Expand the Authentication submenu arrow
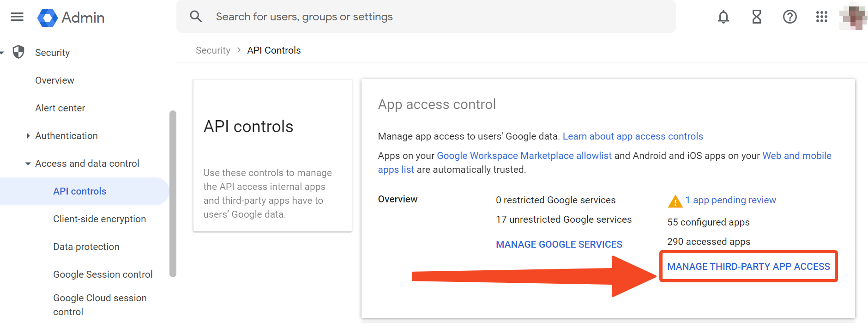The height and width of the screenshot is (323, 868). click(x=28, y=136)
